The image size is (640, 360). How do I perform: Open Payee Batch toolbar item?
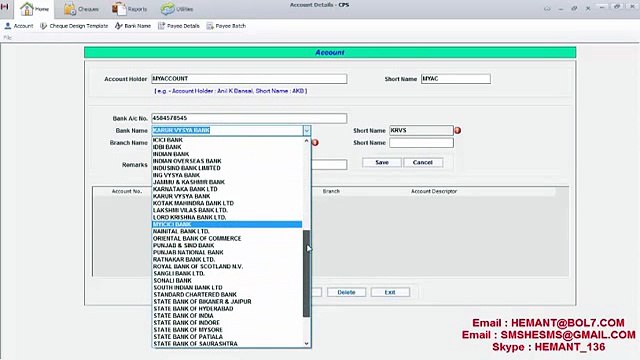click(x=226, y=26)
